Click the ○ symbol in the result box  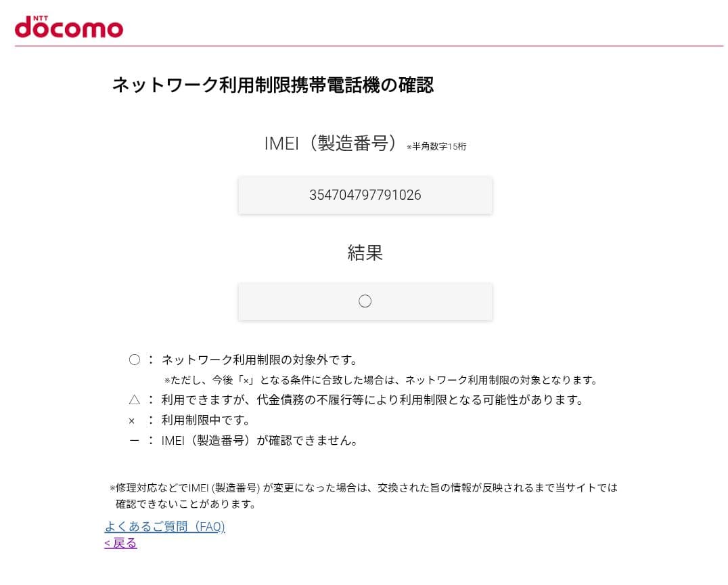(365, 301)
